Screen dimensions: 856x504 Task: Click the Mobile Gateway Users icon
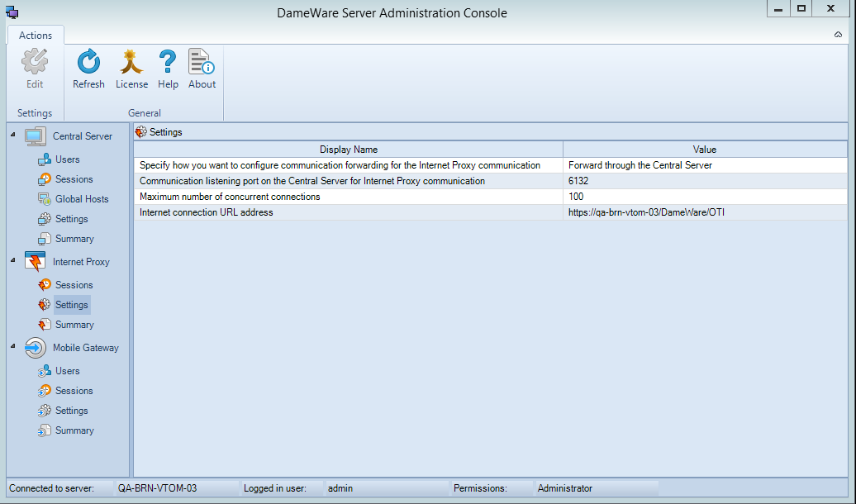point(45,371)
